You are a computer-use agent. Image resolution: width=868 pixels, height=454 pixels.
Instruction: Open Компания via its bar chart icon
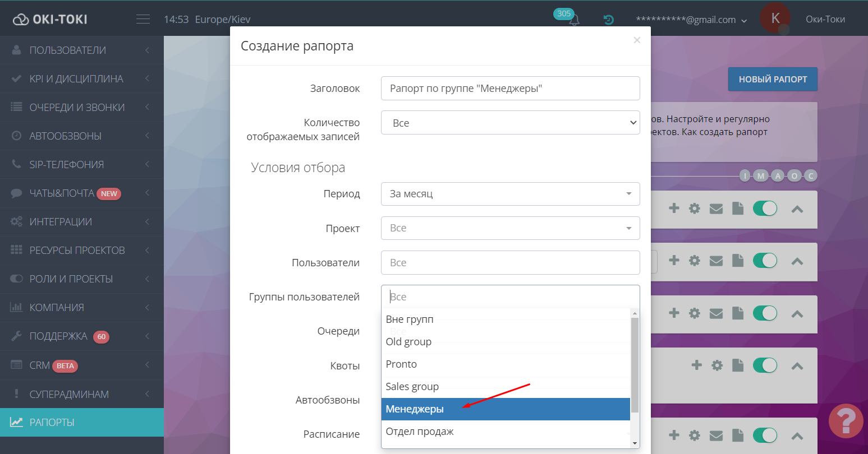point(17,307)
